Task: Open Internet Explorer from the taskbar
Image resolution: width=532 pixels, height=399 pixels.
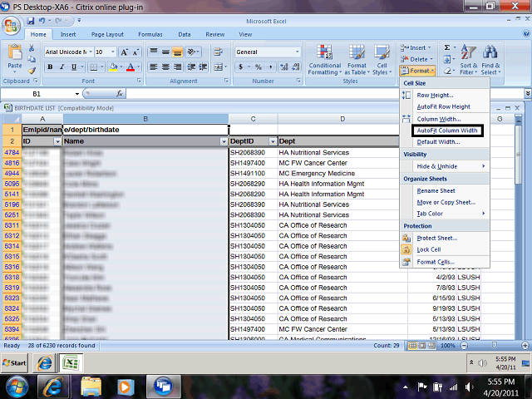Action: point(54,385)
